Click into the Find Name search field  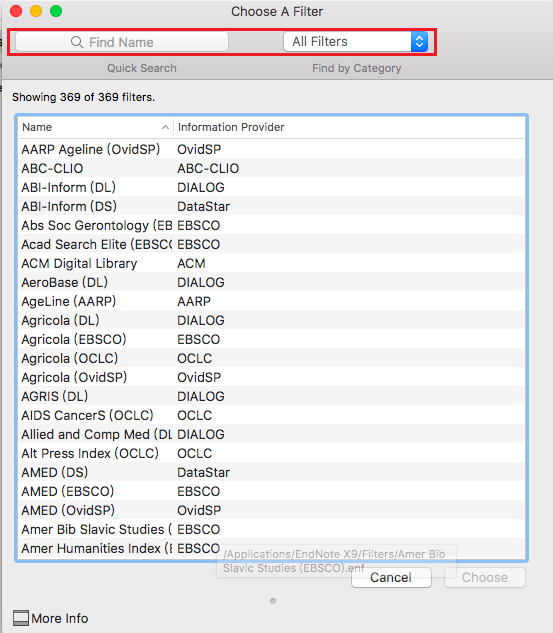pyautogui.click(x=122, y=42)
